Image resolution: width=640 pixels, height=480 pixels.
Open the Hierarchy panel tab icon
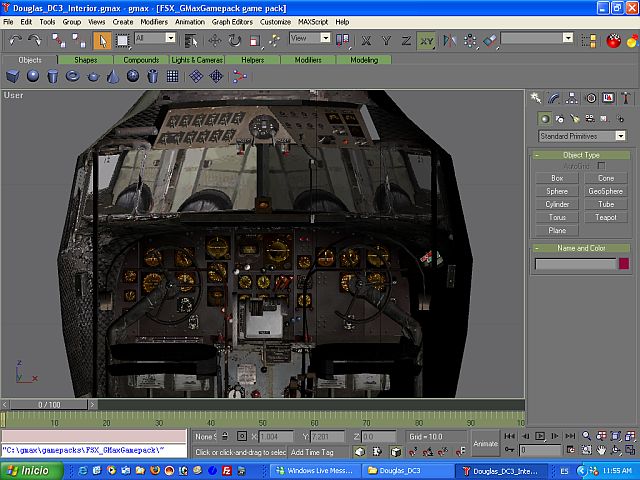pos(573,98)
